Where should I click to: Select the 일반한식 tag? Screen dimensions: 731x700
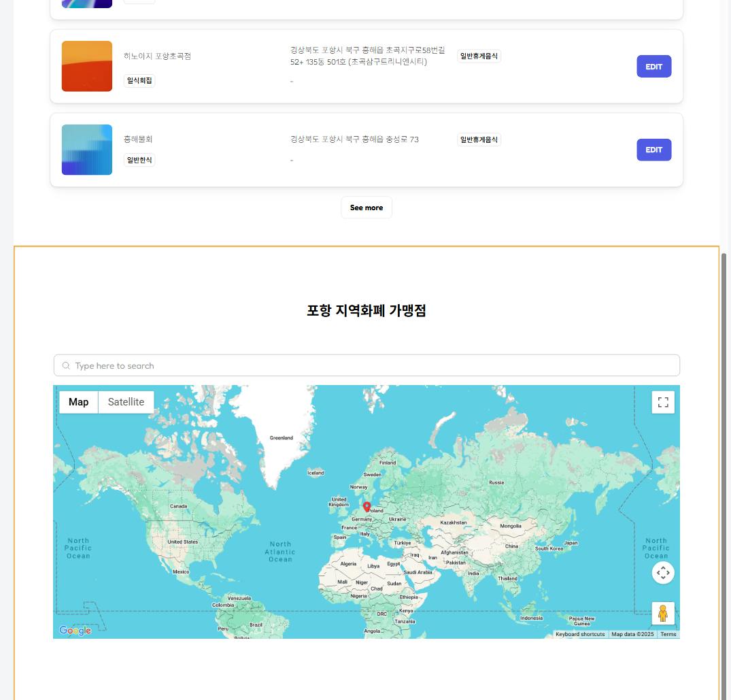point(139,160)
